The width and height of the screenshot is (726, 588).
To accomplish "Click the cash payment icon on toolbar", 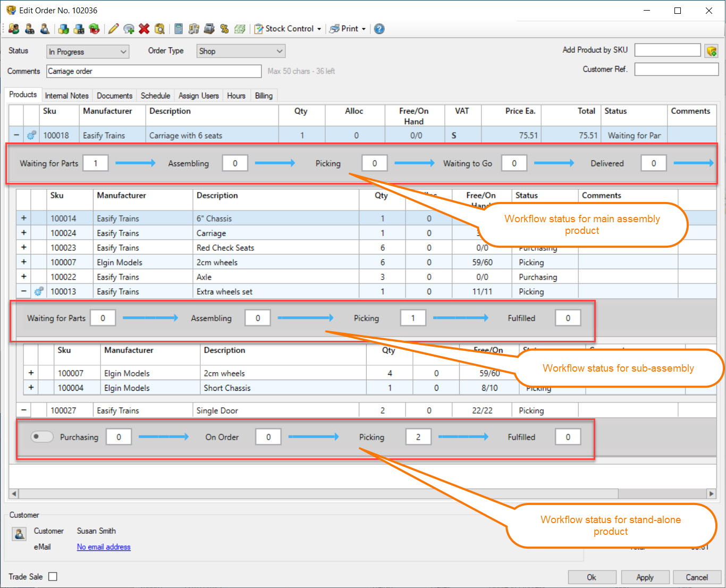I will (209, 29).
